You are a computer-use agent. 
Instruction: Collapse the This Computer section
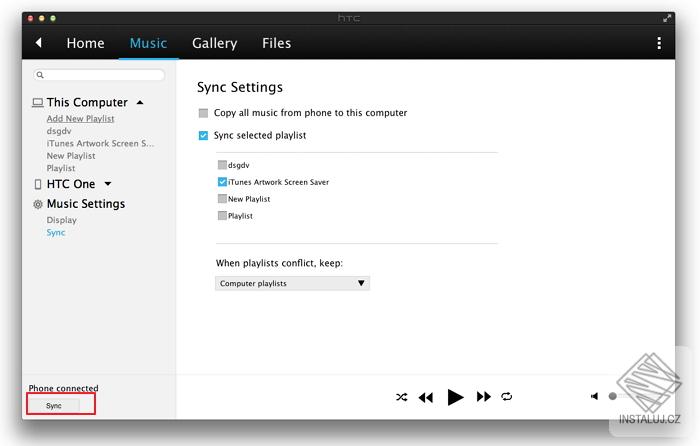pyautogui.click(x=140, y=102)
